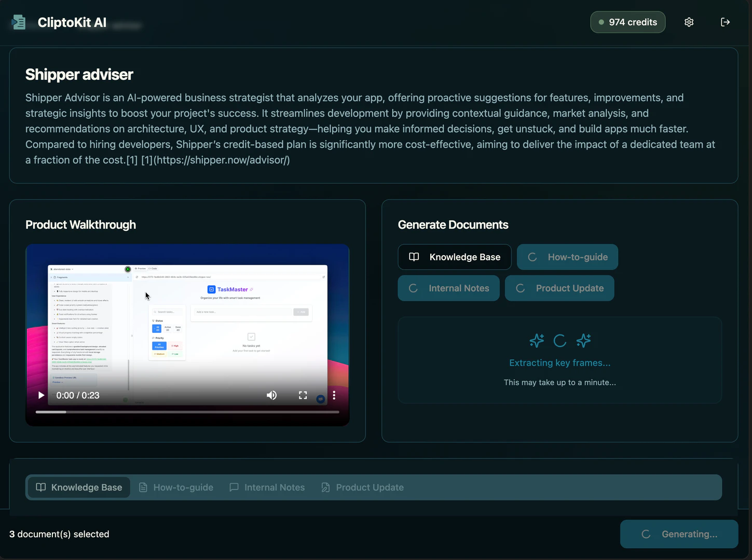The height and width of the screenshot is (560, 752).
Task: Open the video options three-dot menu
Action: tap(334, 395)
